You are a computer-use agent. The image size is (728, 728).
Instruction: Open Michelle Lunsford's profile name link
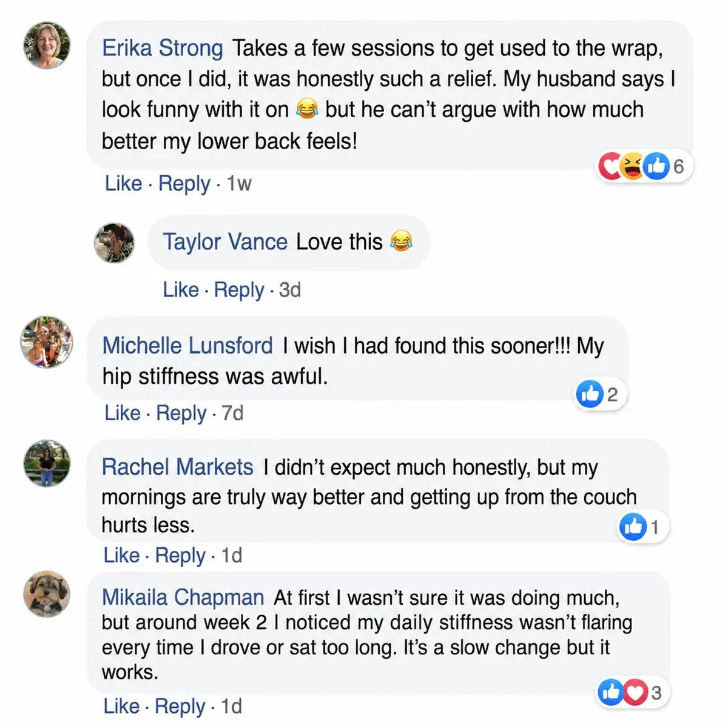(x=187, y=346)
